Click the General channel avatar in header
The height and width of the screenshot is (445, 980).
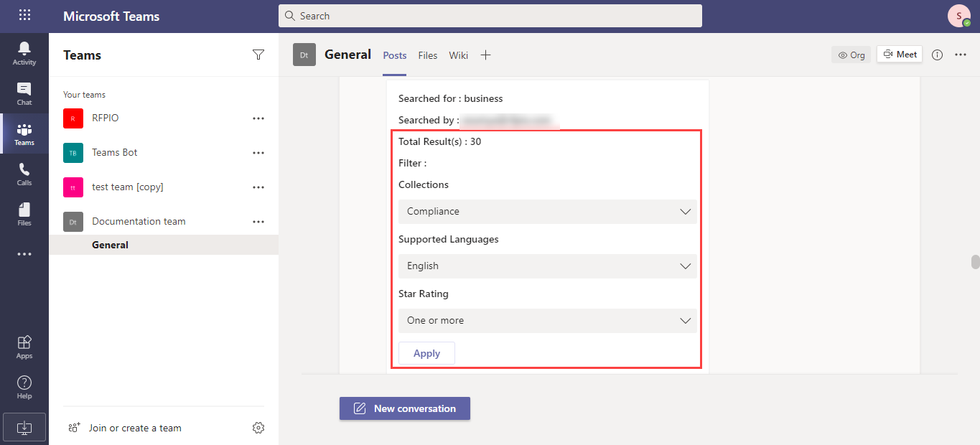304,55
